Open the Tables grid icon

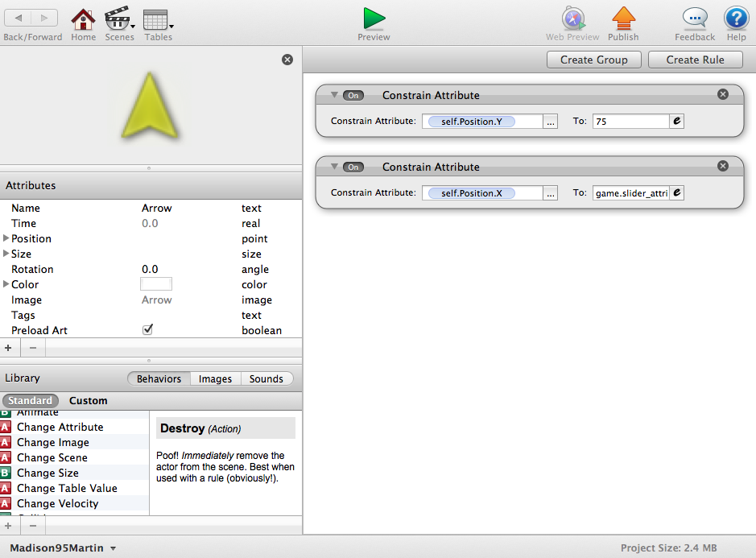(155, 20)
